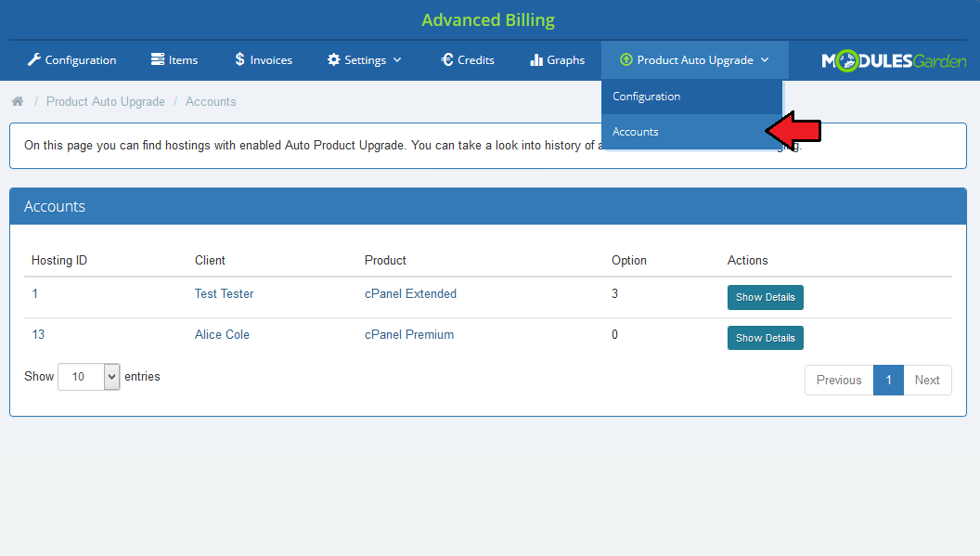Open the Graphs nav label
The height and width of the screenshot is (556, 980).
coord(565,60)
